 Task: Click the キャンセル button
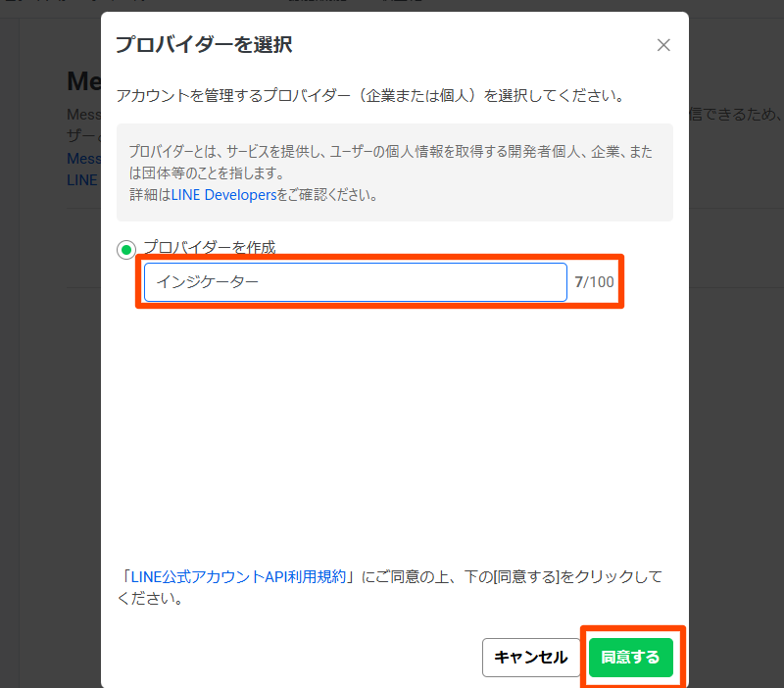[531, 657]
